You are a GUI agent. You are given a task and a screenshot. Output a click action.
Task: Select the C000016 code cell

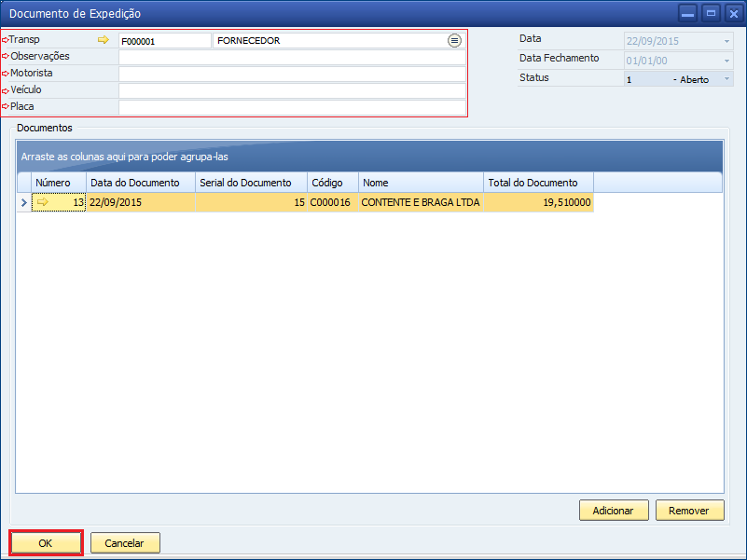pyautogui.click(x=333, y=202)
